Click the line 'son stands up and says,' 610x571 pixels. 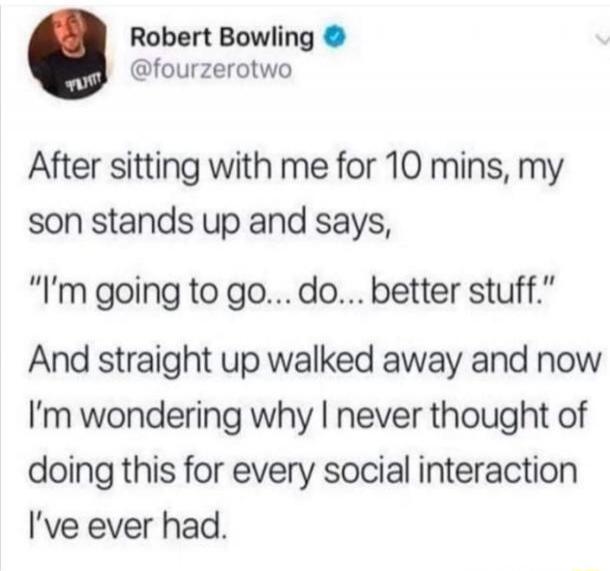[209, 225]
